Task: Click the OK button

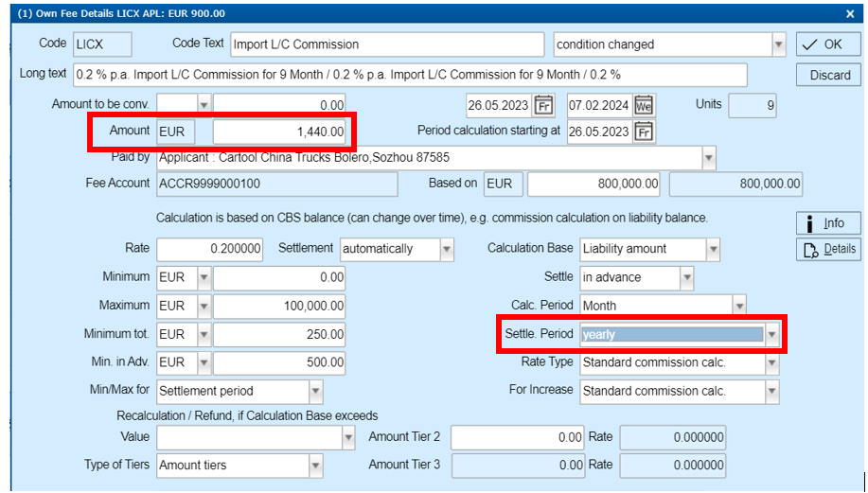Action: pos(828,44)
